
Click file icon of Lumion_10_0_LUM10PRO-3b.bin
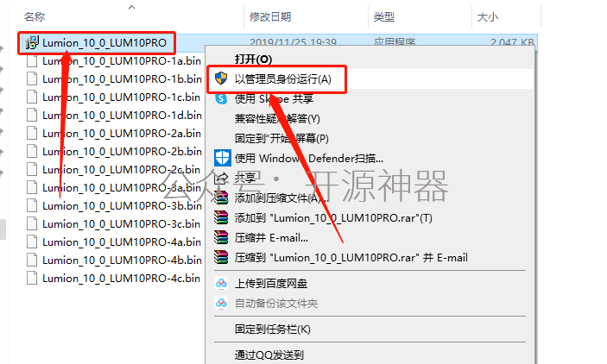32,206
